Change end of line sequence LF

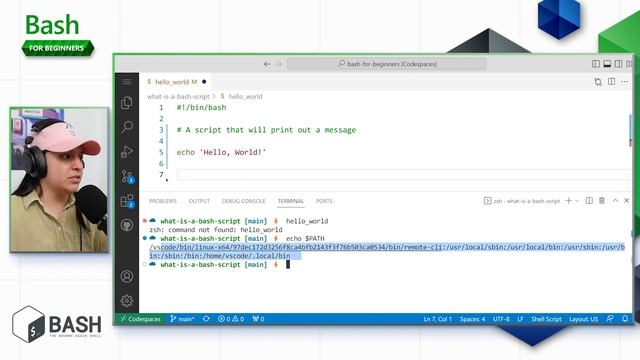(520, 319)
